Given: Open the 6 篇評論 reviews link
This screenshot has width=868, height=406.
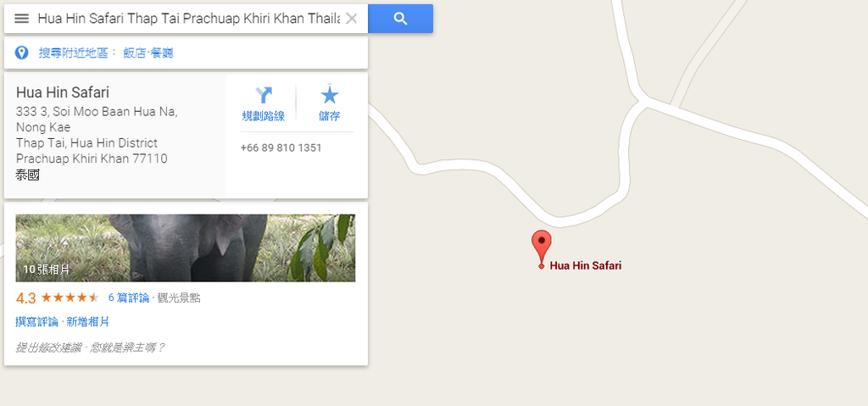Looking at the screenshot, I should (x=129, y=298).
